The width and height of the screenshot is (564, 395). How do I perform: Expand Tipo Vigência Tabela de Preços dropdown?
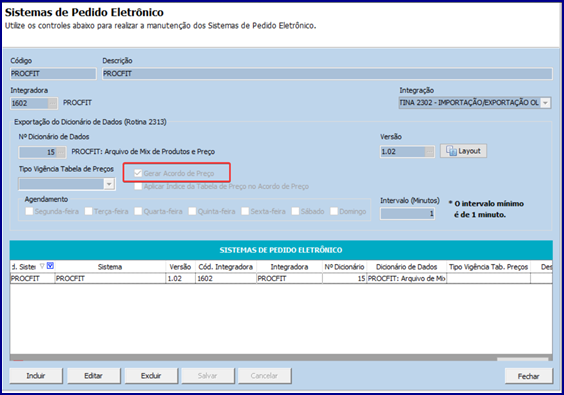tap(109, 184)
